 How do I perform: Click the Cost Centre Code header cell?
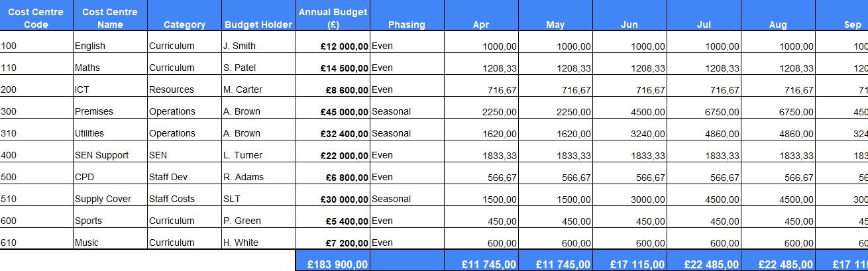[x=36, y=18]
